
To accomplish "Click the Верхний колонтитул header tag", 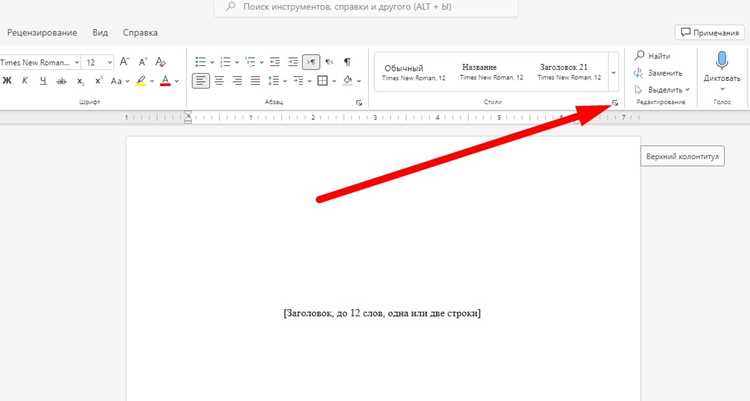I will pos(683,156).
